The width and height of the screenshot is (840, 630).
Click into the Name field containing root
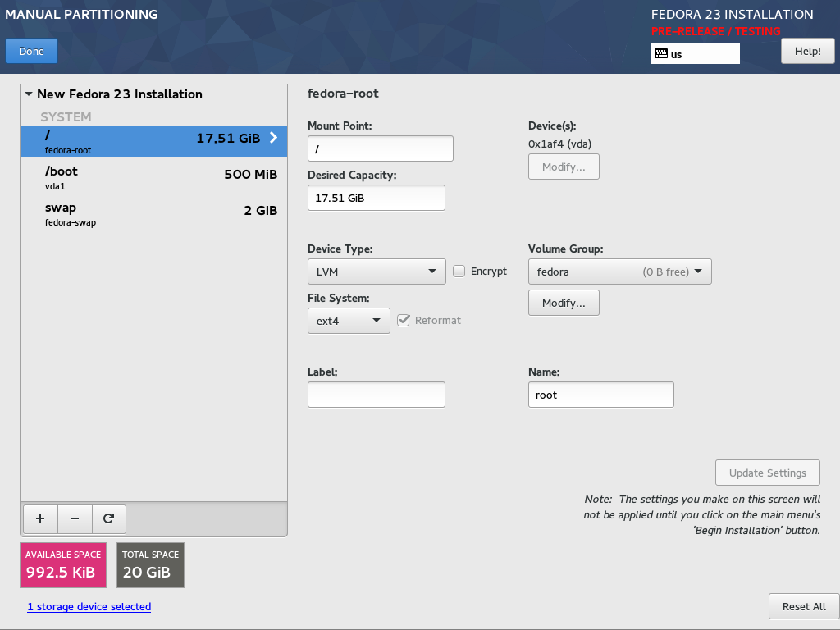point(601,395)
